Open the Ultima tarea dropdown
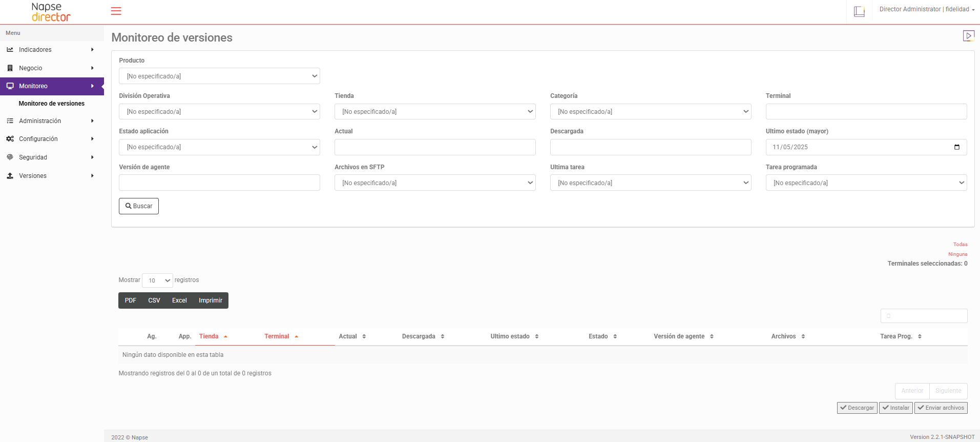The height and width of the screenshot is (442, 980). (651, 183)
